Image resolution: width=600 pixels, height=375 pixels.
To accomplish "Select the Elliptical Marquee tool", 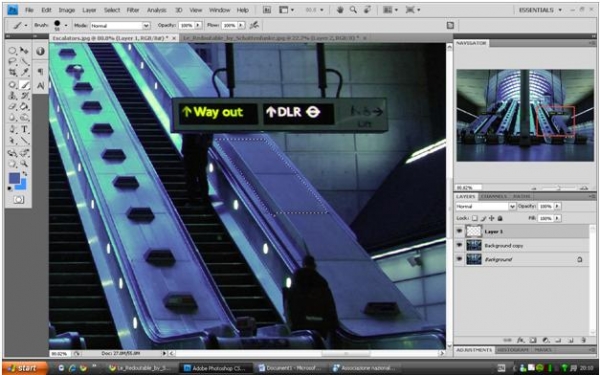I will (x=13, y=51).
